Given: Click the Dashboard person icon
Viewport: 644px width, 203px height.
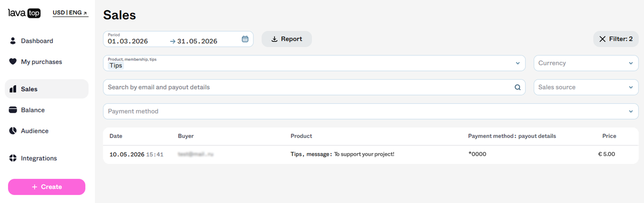Looking at the screenshot, I should (x=13, y=41).
